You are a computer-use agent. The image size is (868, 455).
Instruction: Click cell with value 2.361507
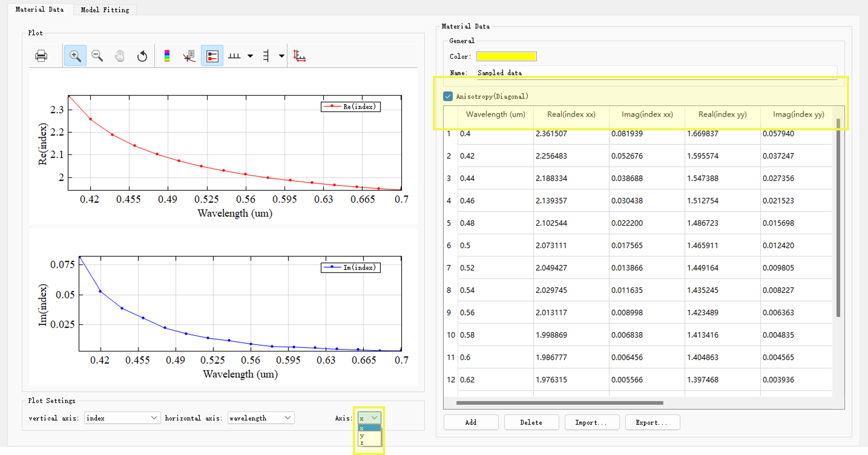571,134
